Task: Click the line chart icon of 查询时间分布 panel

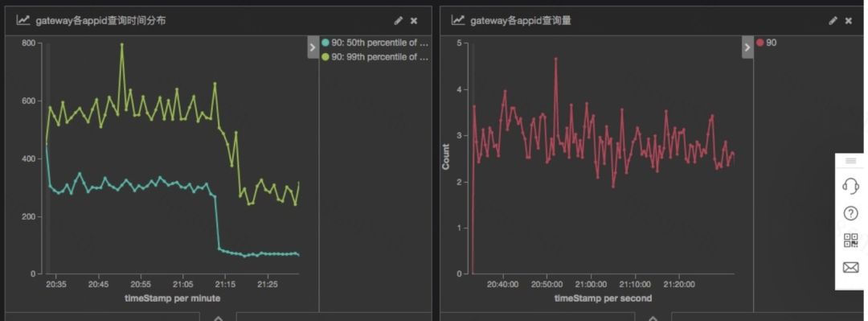Action: (x=23, y=20)
